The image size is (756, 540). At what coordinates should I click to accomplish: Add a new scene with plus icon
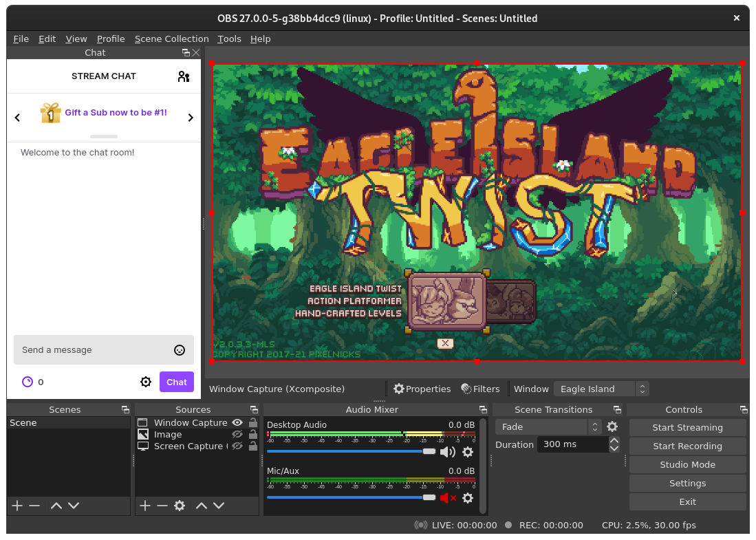tap(17, 506)
